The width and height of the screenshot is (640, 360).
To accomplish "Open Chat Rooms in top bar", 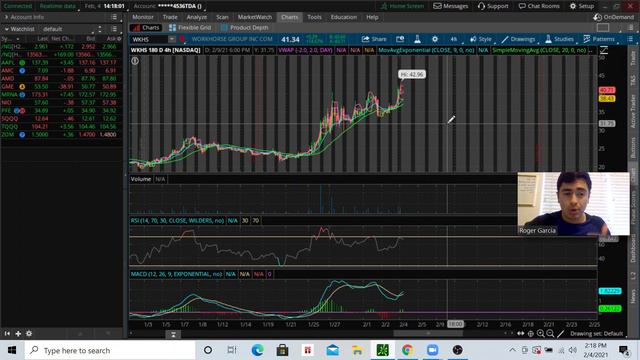I will 539,6.
